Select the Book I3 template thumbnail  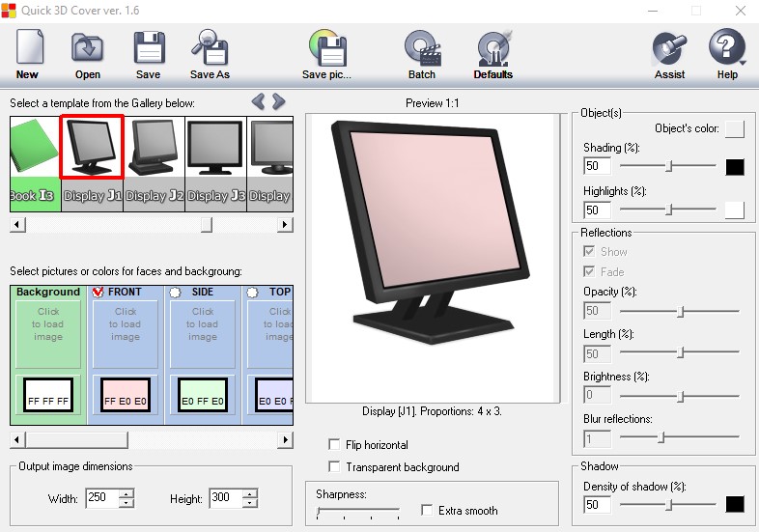click(35, 163)
